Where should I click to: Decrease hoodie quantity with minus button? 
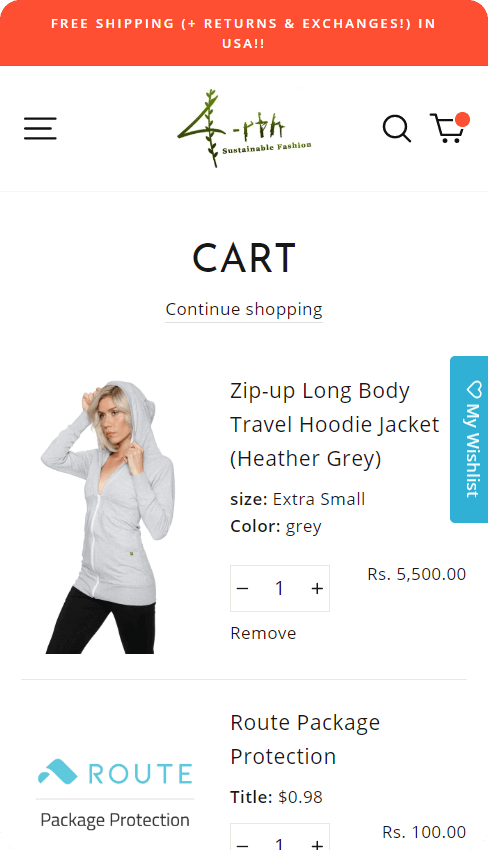243,589
